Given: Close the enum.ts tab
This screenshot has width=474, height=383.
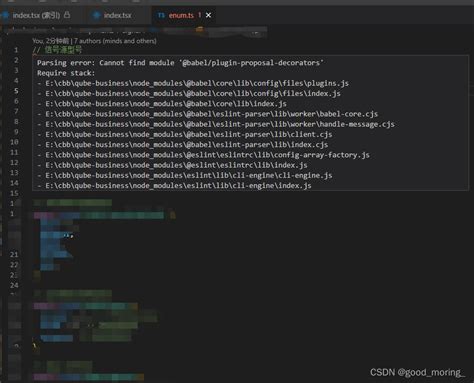Looking at the screenshot, I should tap(208, 15).
